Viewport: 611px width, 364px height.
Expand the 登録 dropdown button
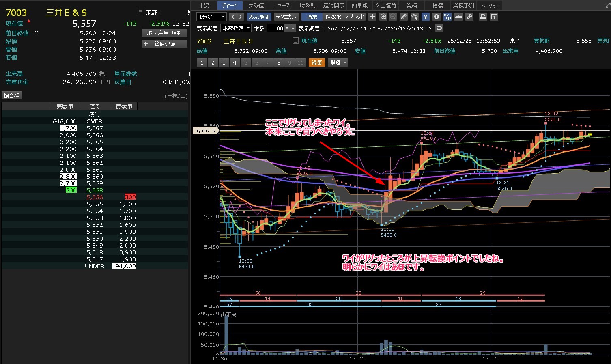pyautogui.click(x=338, y=62)
